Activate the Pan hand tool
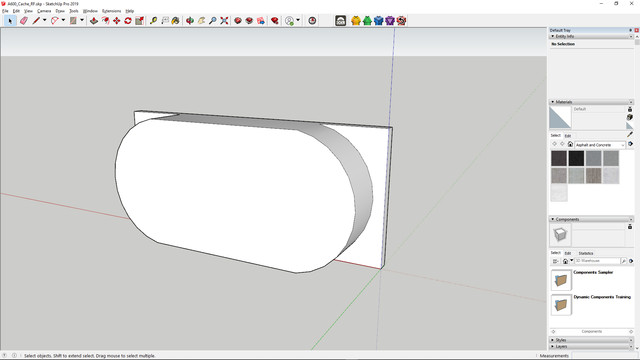The height and width of the screenshot is (360, 640). click(201, 20)
